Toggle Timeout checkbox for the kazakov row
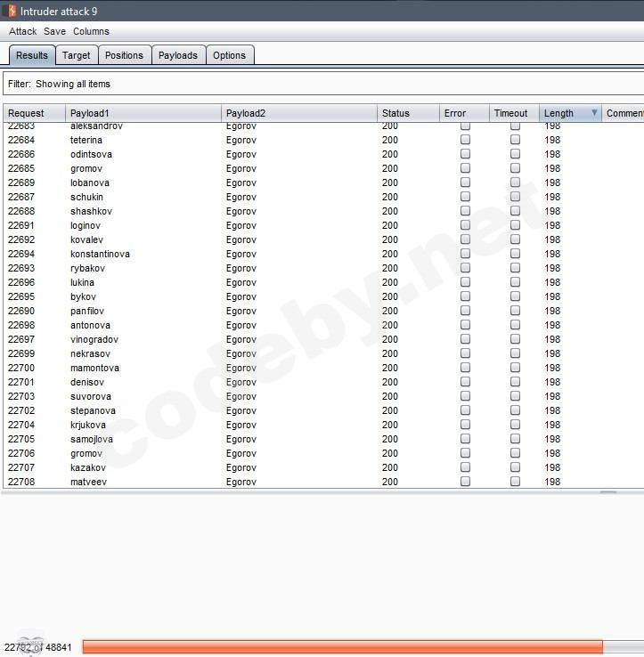The height and width of the screenshot is (657, 644). tap(515, 467)
